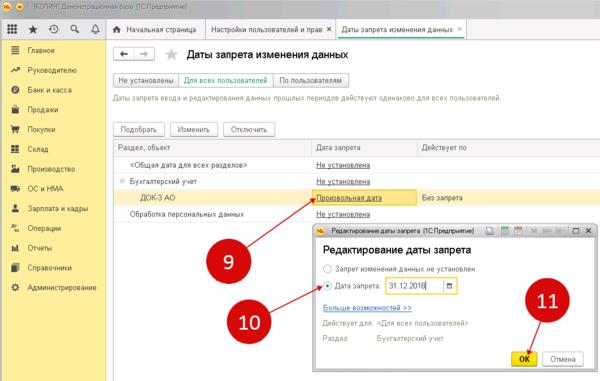This screenshot has height=381, width=600.
Task: Click the search magnifier icon
Action: coord(75,29)
